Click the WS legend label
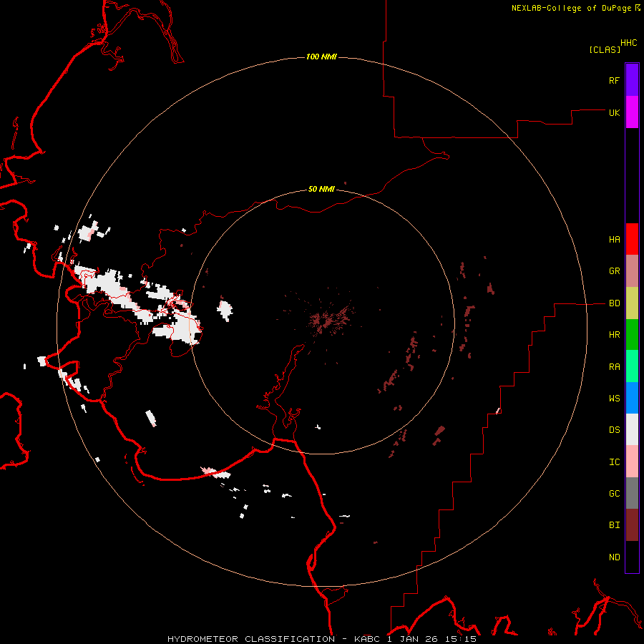 [614, 399]
